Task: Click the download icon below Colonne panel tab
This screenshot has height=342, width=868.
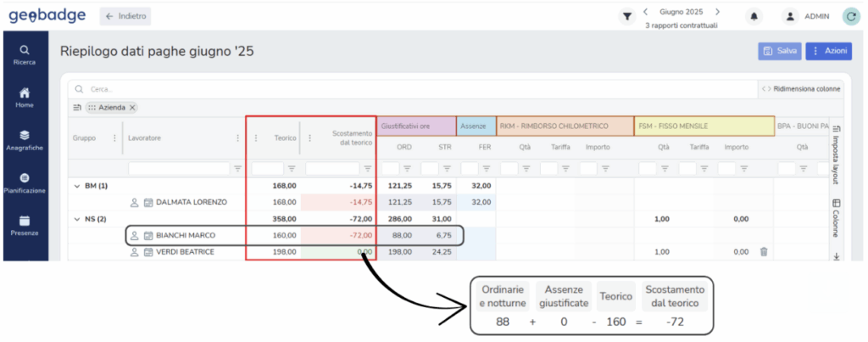Action: click(837, 256)
